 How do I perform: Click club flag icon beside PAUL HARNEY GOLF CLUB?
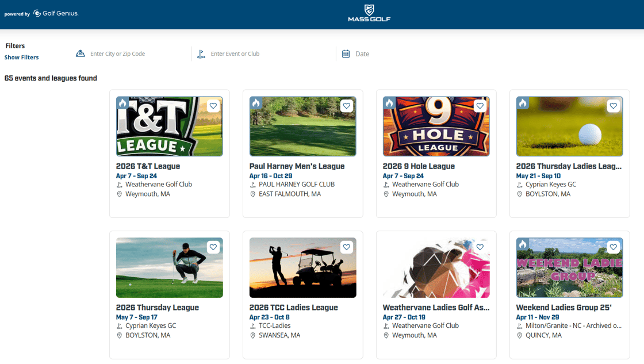tap(252, 185)
